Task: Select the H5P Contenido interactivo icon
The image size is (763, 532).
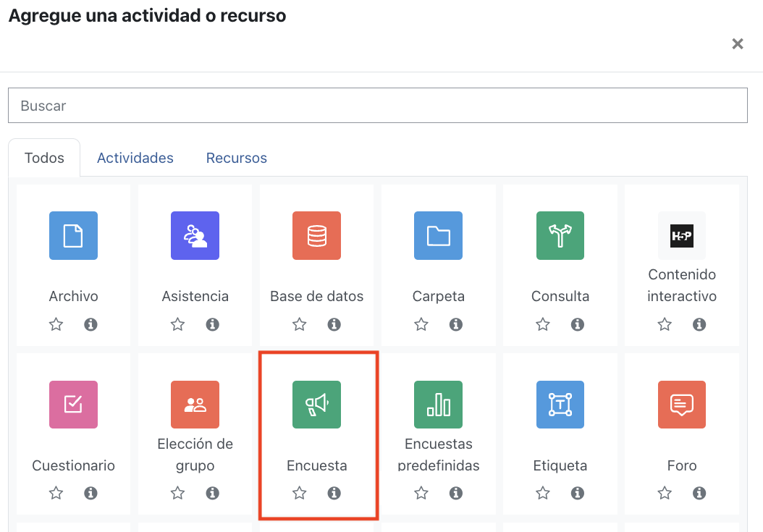Action: 682,235
